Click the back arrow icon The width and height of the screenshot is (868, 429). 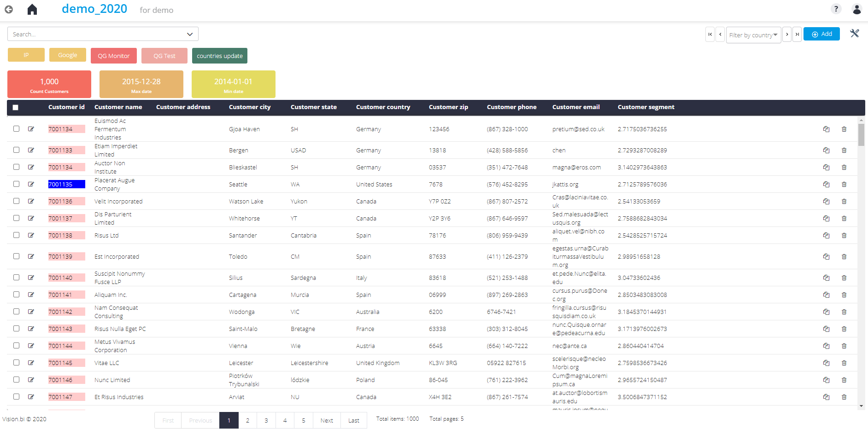click(x=9, y=9)
